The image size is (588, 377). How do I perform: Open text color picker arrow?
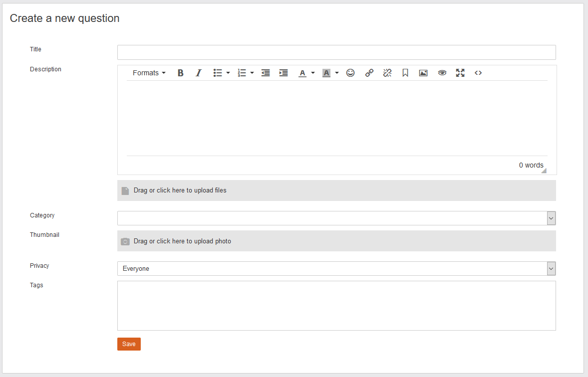click(313, 73)
